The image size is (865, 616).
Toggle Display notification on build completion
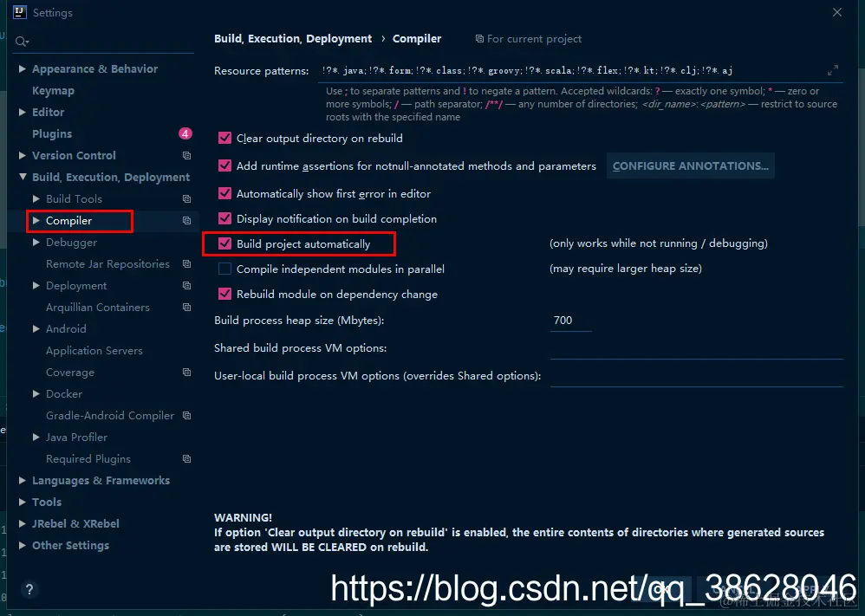tap(224, 218)
